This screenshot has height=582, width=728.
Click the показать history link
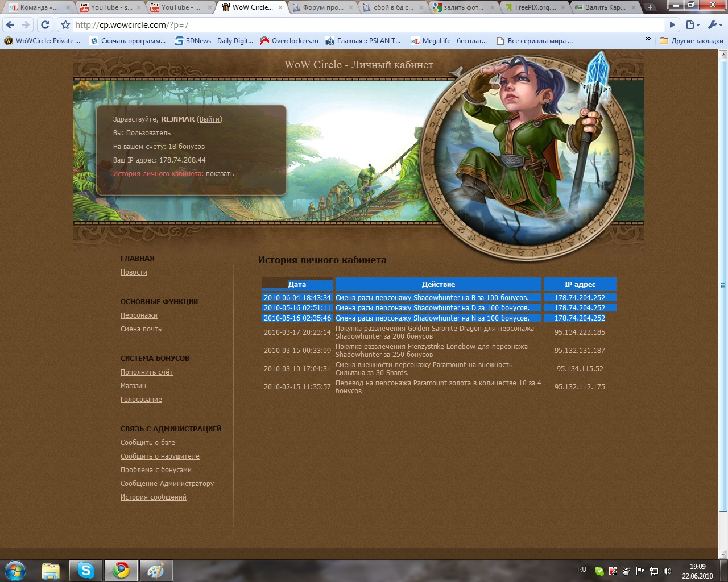pos(220,174)
